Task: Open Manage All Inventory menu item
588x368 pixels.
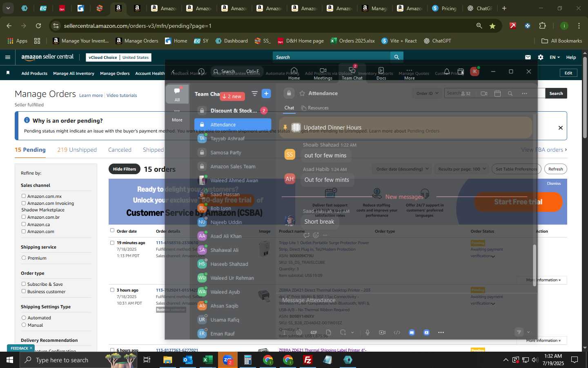Action: 73,73
